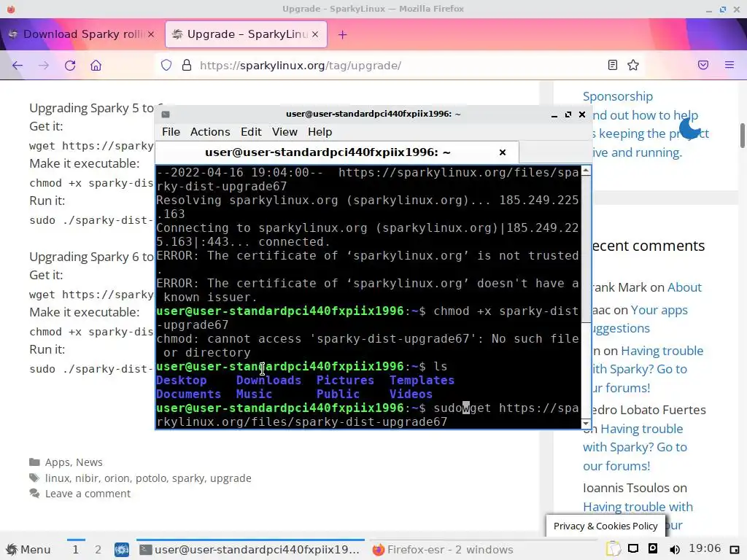Open the News category link
This screenshot has height=560, width=747.
pos(89,462)
